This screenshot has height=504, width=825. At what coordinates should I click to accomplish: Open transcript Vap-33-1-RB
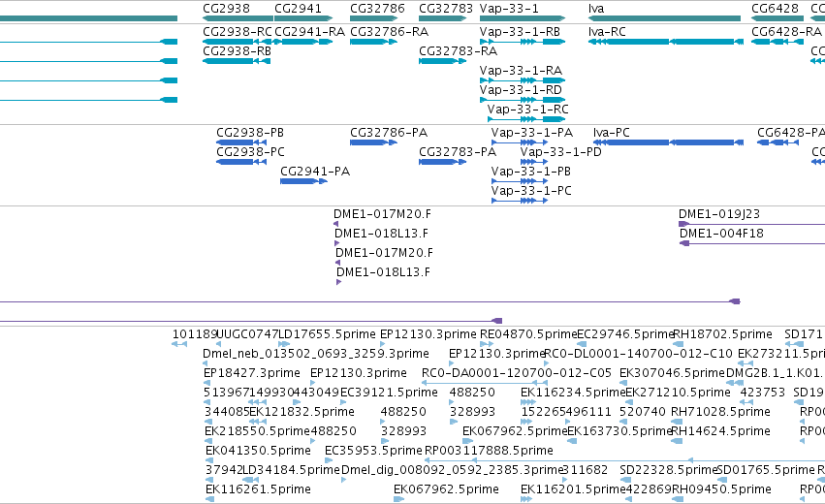[520, 32]
